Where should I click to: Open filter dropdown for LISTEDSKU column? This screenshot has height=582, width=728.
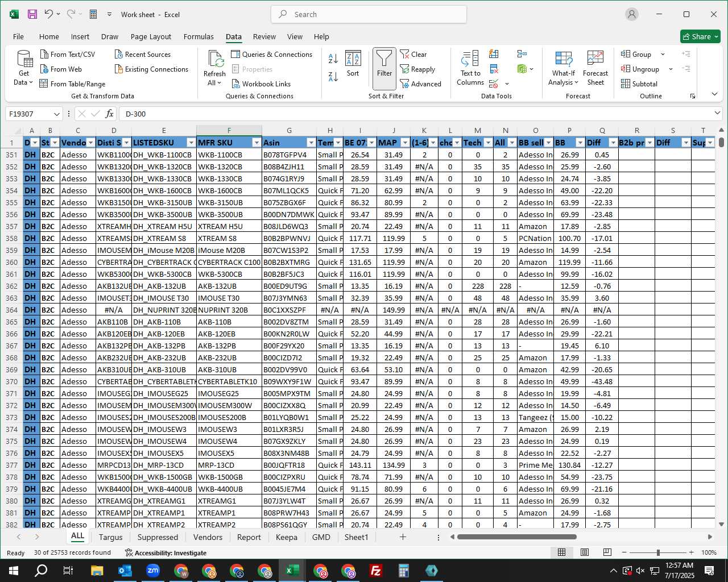(191, 143)
